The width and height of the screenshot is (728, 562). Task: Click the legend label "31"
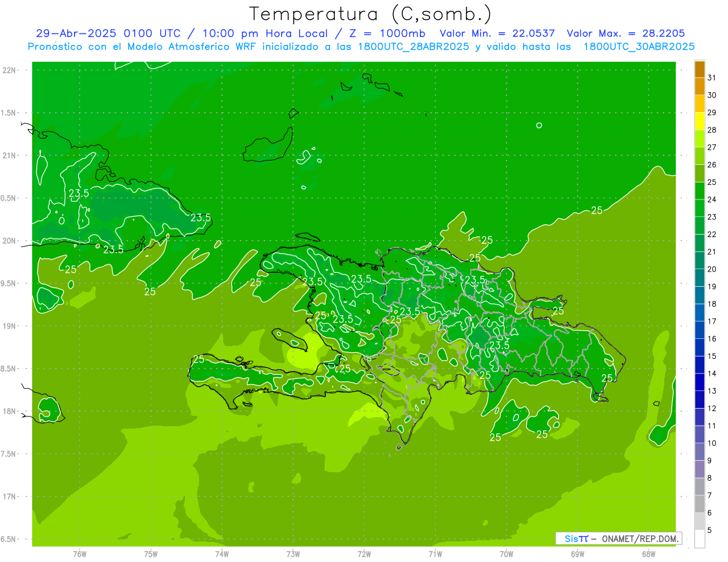[712, 78]
